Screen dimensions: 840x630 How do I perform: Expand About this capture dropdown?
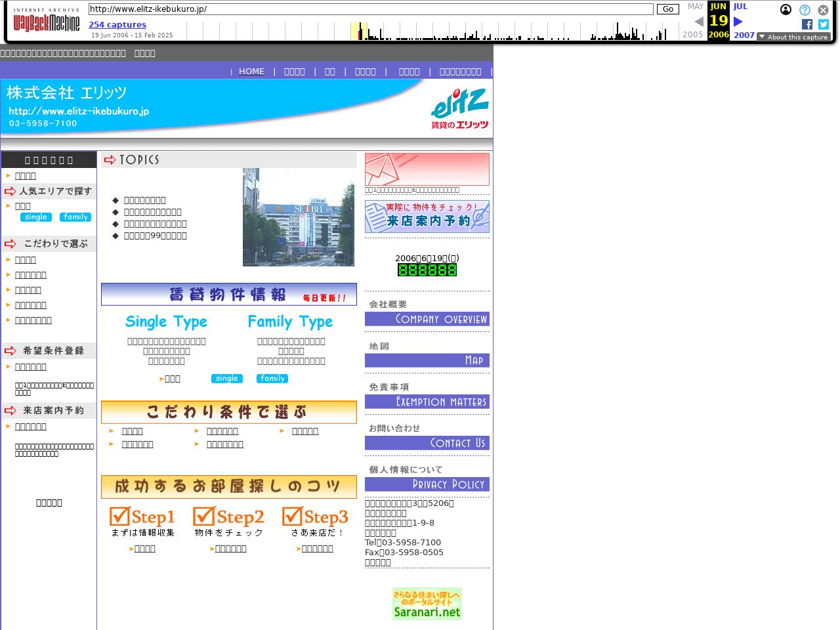point(794,37)
